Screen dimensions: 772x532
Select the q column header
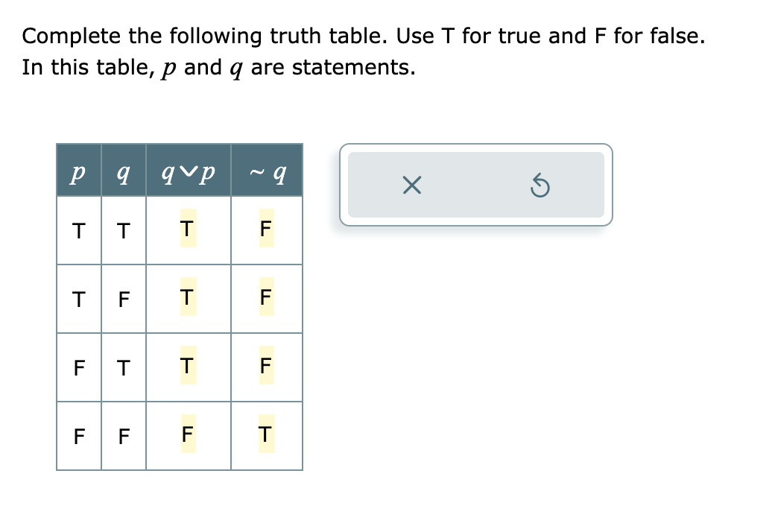pyautogui.click(x=122, y=171)
